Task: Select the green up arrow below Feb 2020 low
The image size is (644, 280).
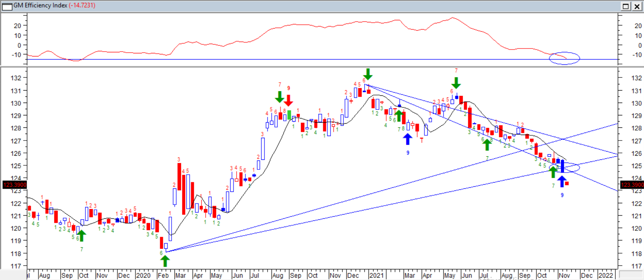Action: point(165,261)
